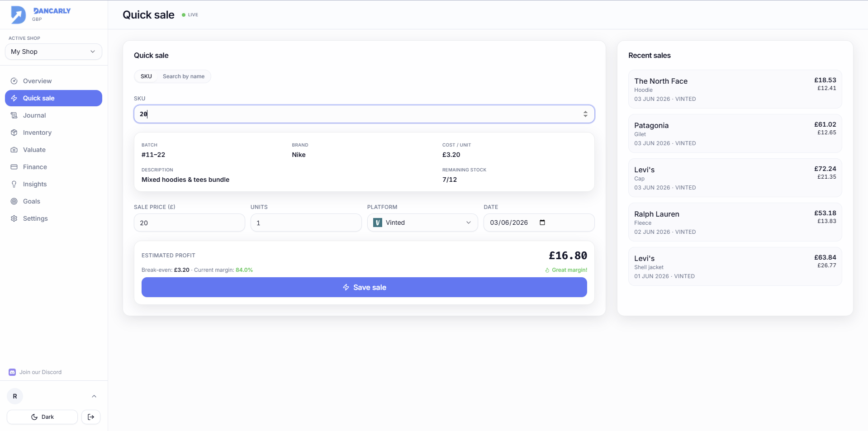This screenshot has width=868, height=431.
Task: Click the Settings gear icon
Action: point(14,218)
